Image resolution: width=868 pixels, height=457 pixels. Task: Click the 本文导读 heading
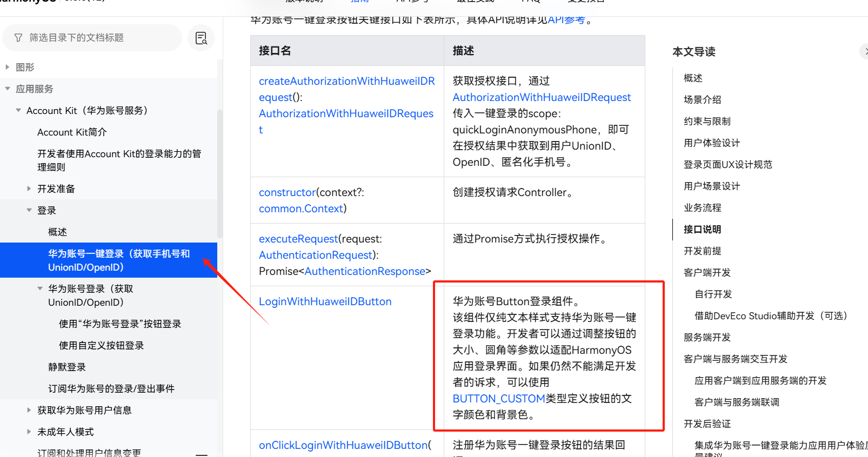694,52
